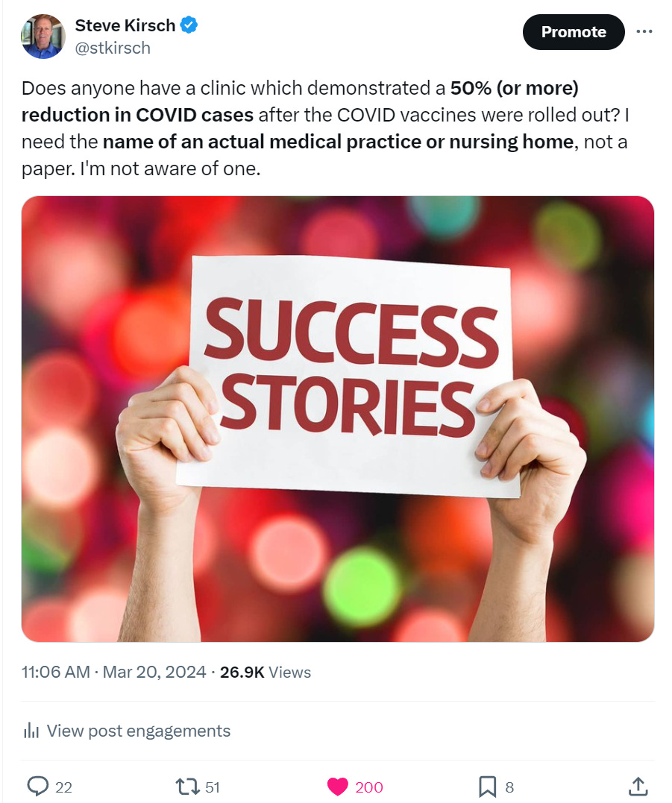Click the repost count of 51
Image resolution: width=672 pixels, height=803 pixels.
212,787
